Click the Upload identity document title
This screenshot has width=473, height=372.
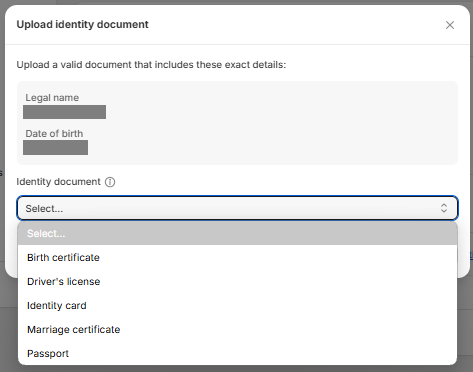pos(82,24)
